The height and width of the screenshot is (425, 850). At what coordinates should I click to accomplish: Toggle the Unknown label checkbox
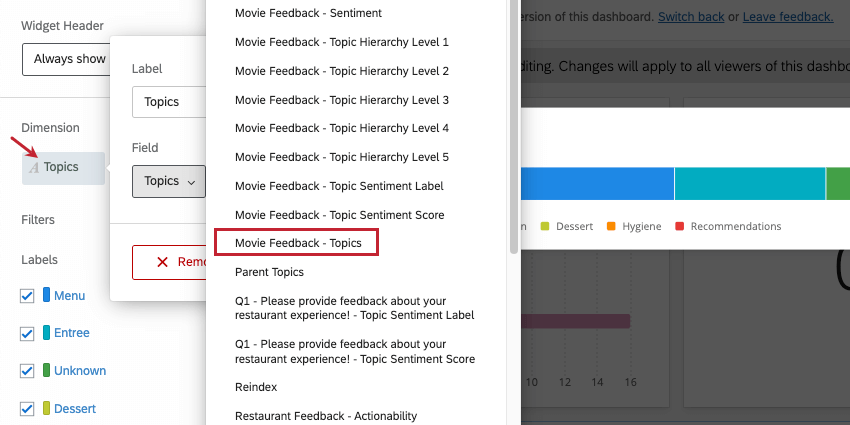pyautogui.click(x=27, y=371)
